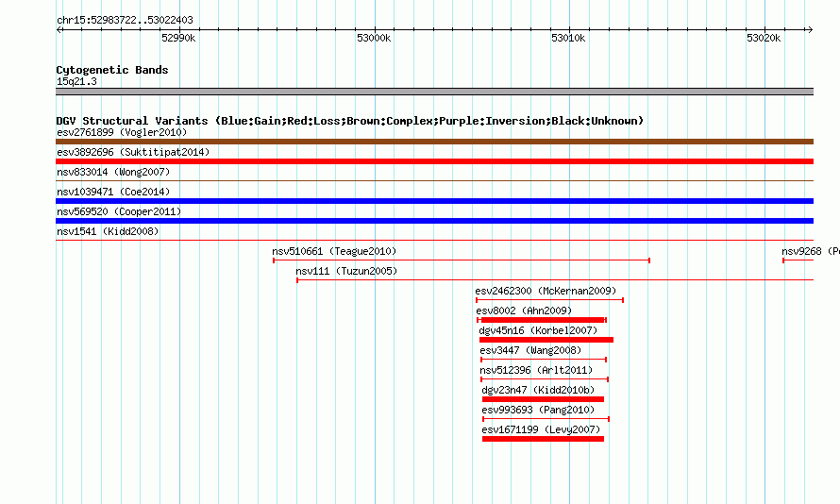Open variant nsv111 (Tuzun2005)
Viewport: 840px width, 504px height.
pyautogui.click(x=346, y=271)
